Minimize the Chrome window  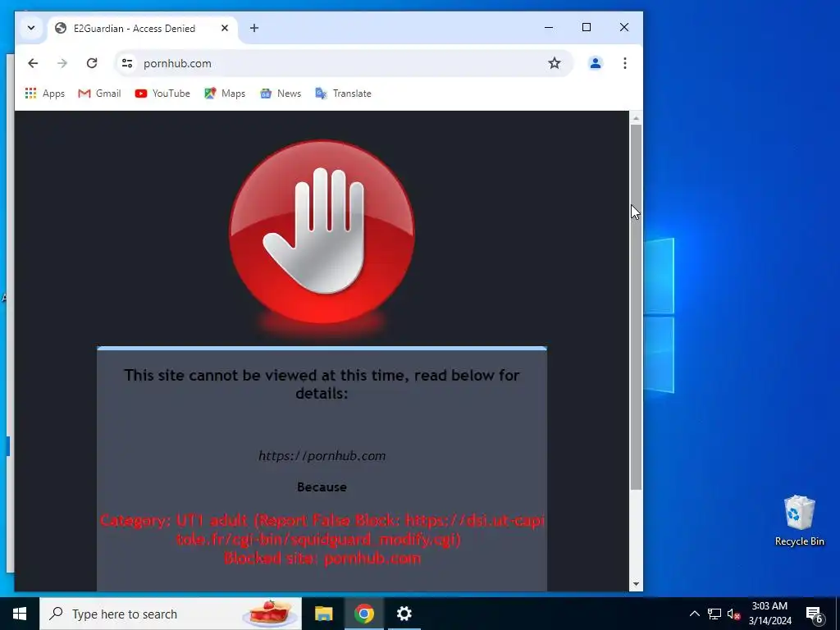(549, 27)
